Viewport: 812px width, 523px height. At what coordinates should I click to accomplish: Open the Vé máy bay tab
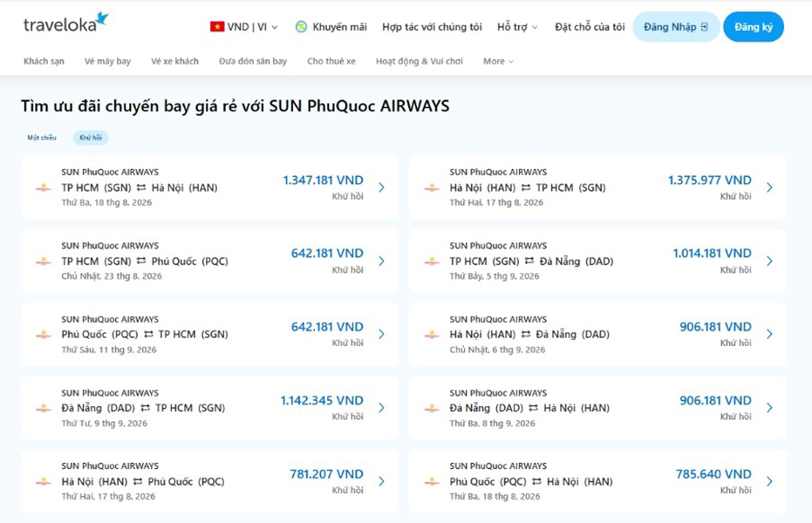pyautogui.click(x=108, y=61)
